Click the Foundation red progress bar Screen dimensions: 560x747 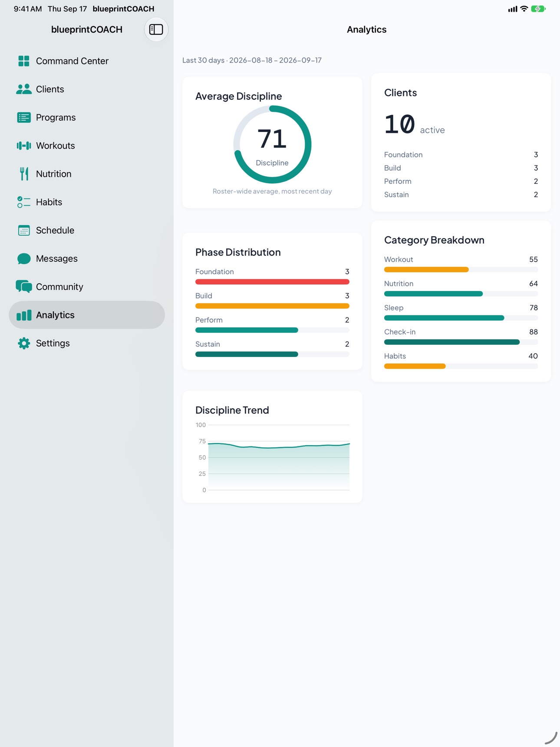(x=272, y=282)
